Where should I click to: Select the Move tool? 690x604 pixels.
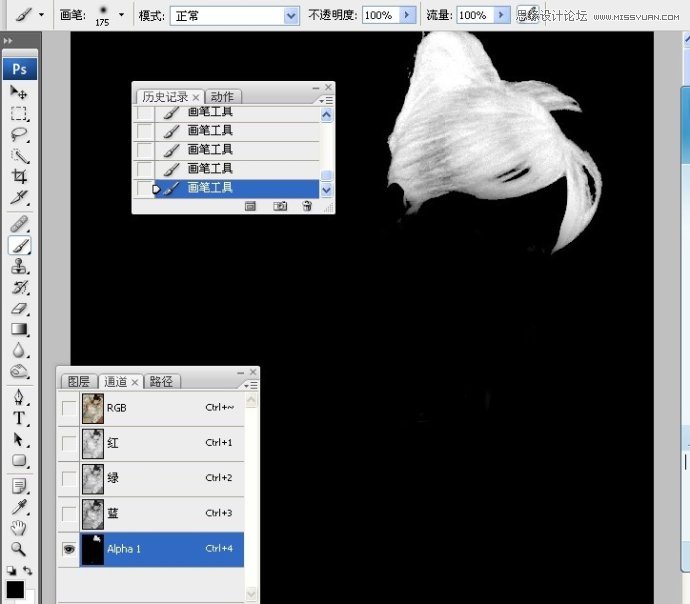pos(19,92)
